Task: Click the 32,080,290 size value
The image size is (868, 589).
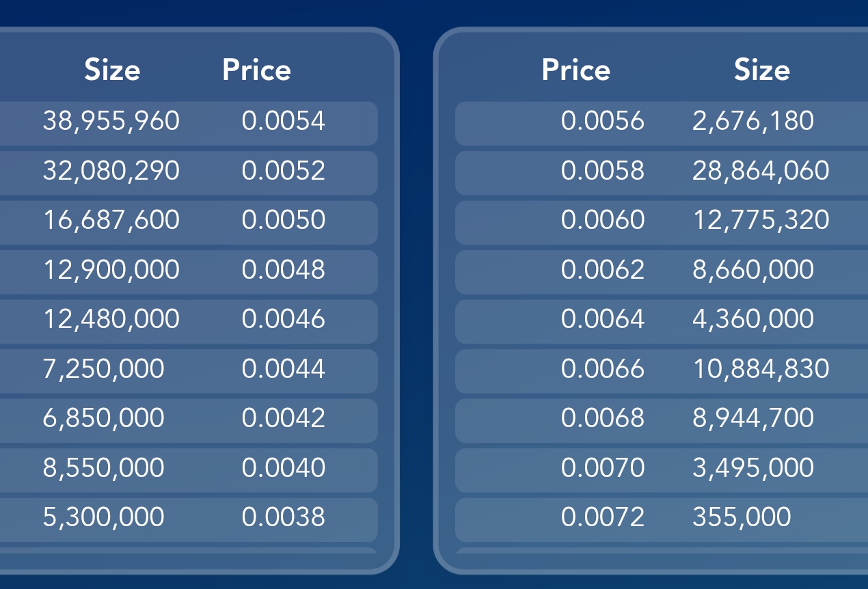Action: pos(111,171)
